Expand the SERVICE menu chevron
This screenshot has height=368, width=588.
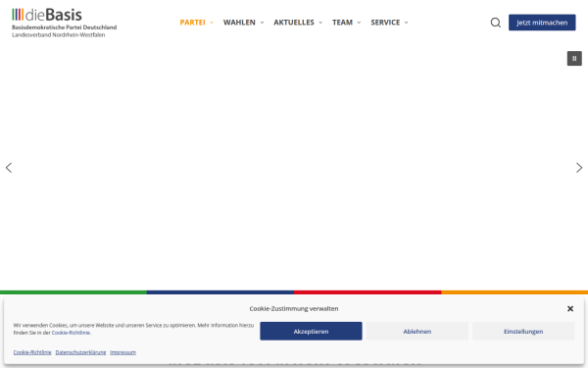coord(406,23)
